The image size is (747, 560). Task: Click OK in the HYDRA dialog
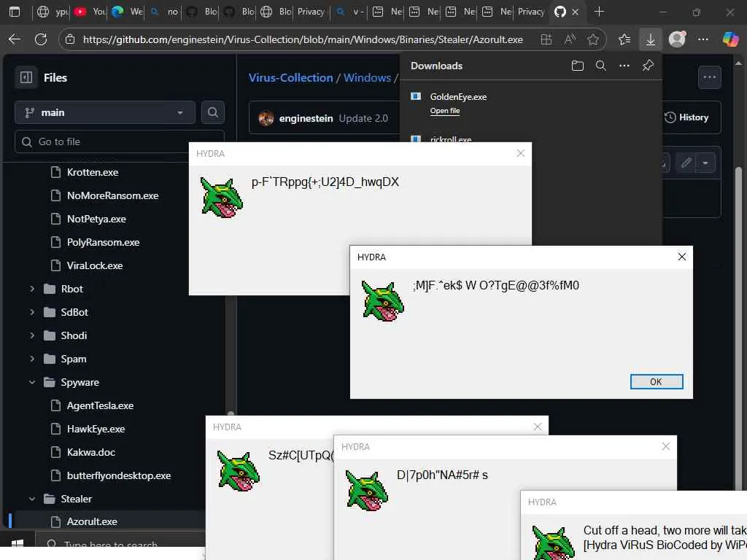click(x=656, y=381)
